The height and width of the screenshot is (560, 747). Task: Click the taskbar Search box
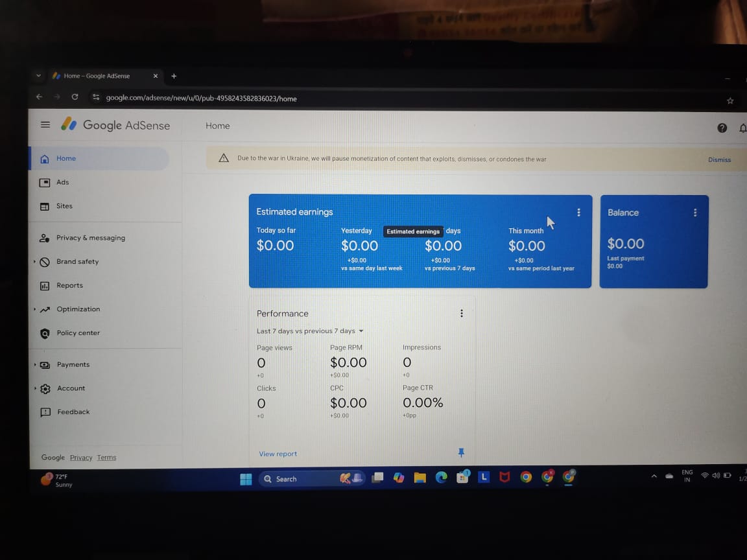click(x=312, y=478)
